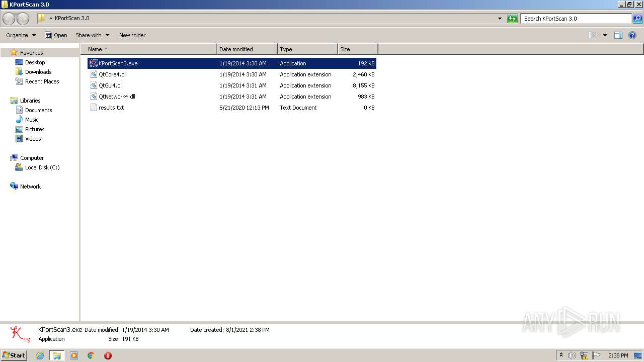Screen dimensions: 644x362
Task: Open Local Disk (C:)
Action: pyautogui.click(x=42, y=167)
